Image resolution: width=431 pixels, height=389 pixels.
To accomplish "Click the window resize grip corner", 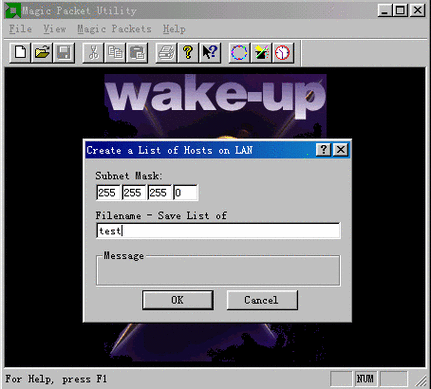I will (422, 381).
